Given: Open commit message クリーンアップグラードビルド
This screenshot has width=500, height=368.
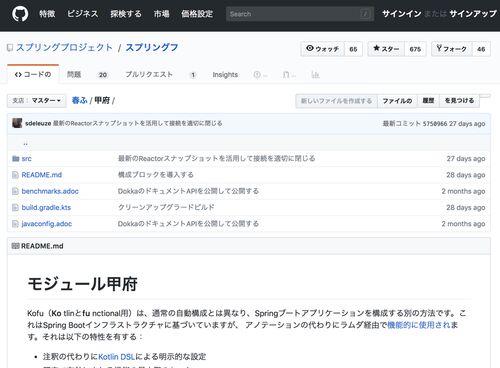Looking at the screenshot, I should [x=166, y=208].
